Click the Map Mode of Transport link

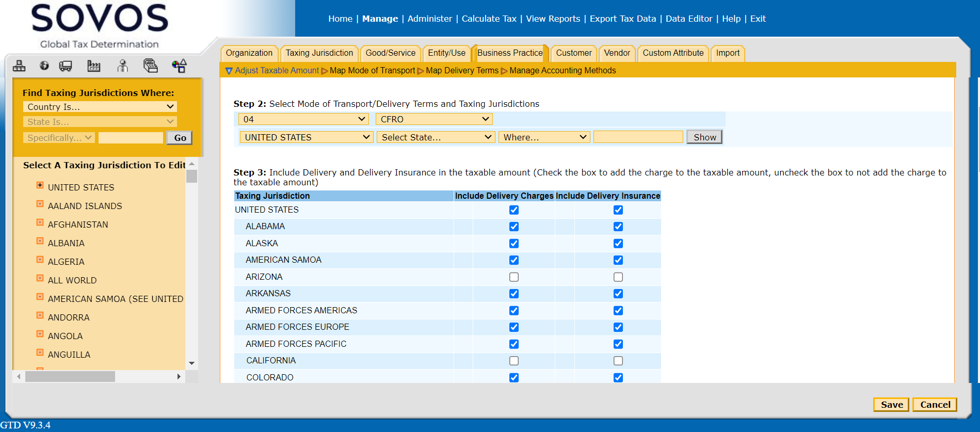(372, 71)
